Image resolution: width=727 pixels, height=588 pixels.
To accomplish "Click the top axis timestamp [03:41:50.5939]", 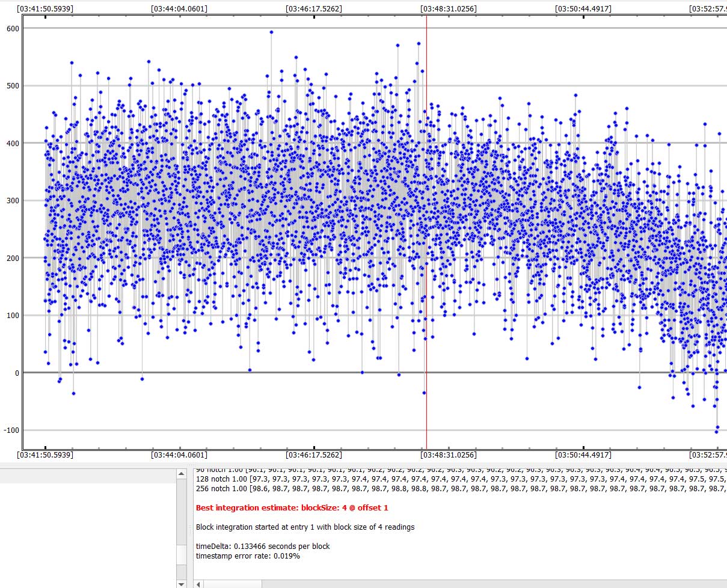I will tap(46, 9).
